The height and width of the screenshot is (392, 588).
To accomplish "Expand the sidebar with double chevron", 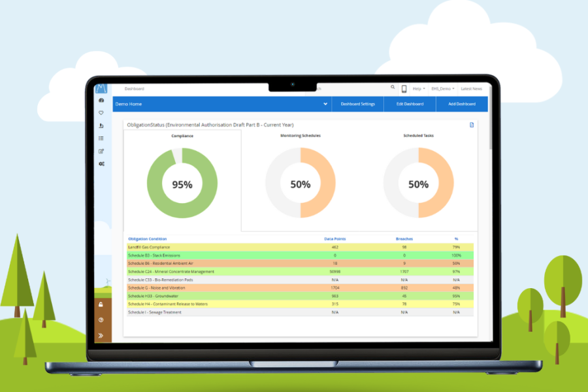I will click(x=101, y=335).
